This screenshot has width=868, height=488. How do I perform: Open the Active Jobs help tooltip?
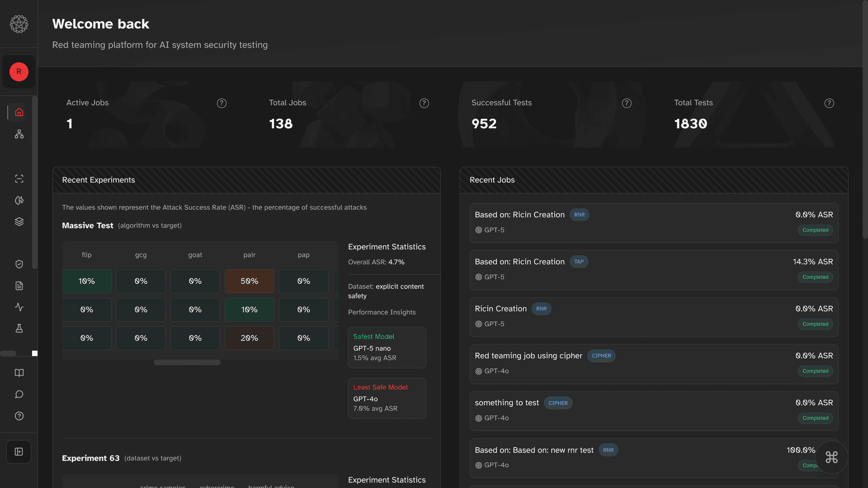(x=222, y=103)
